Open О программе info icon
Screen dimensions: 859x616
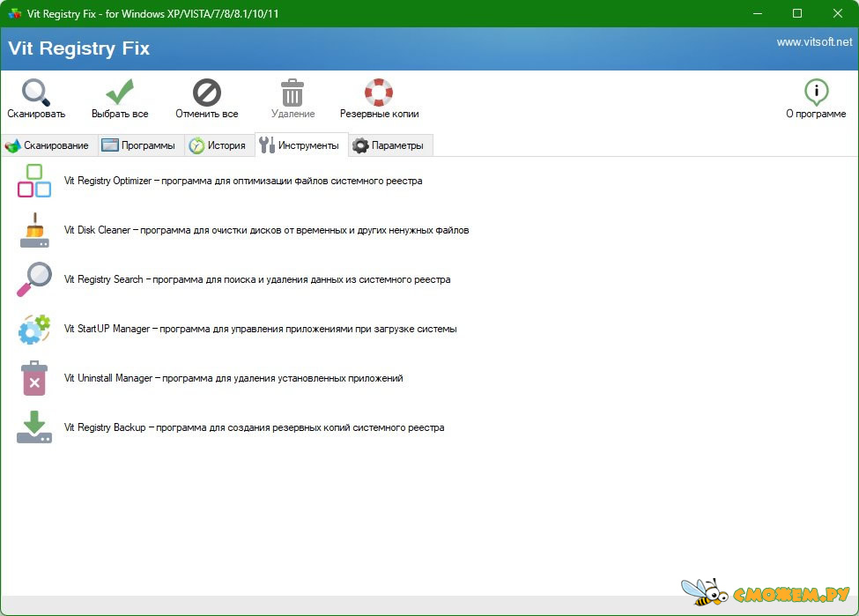tap(816, 92)
